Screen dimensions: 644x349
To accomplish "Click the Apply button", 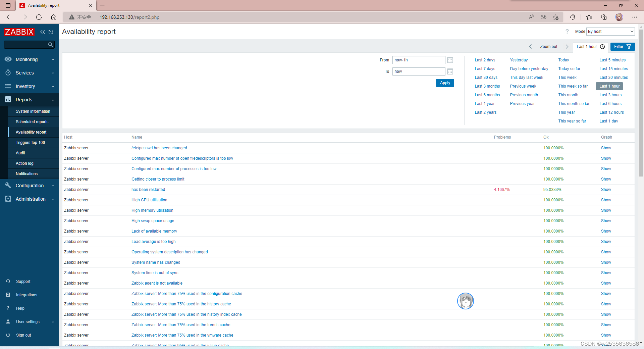I will point(445,83).
